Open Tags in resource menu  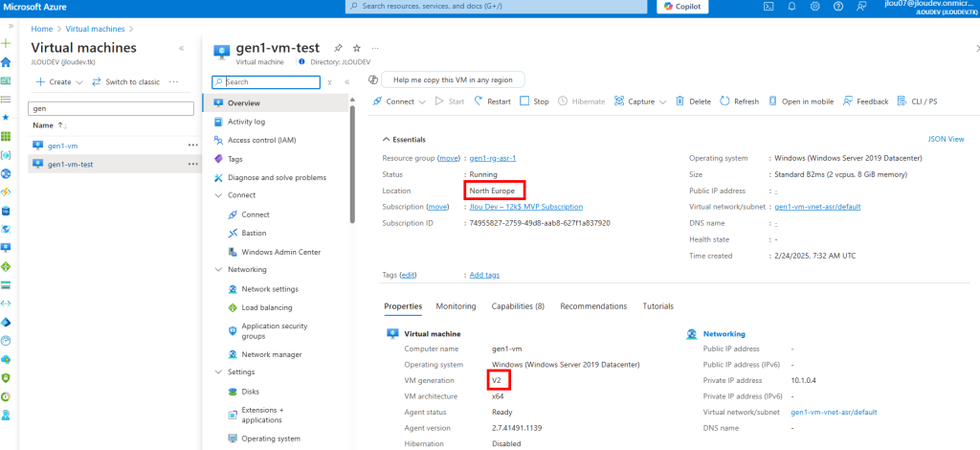[235, 159]
